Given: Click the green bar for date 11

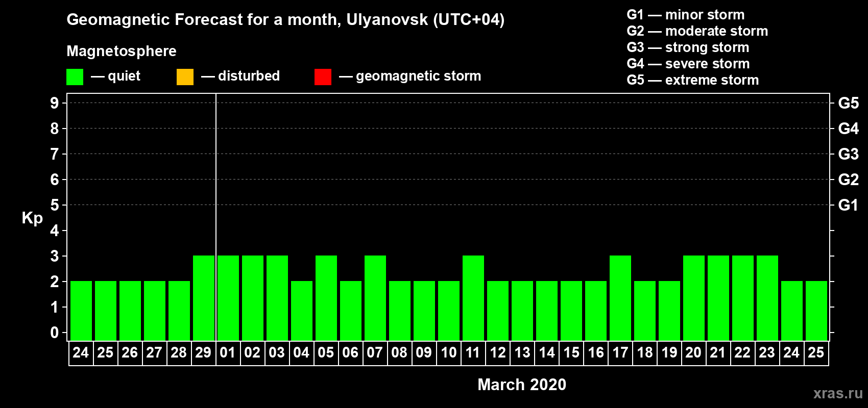Looking at the screenshot, I should pyautogui.click(x=473, y=298).
